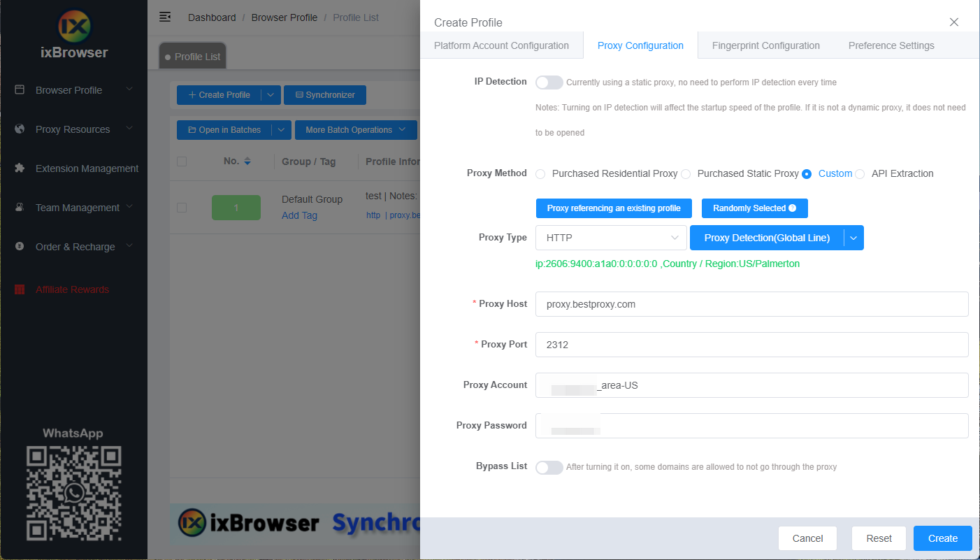
Task: Click the Group / Tag column header
Action: click(309, 161)
